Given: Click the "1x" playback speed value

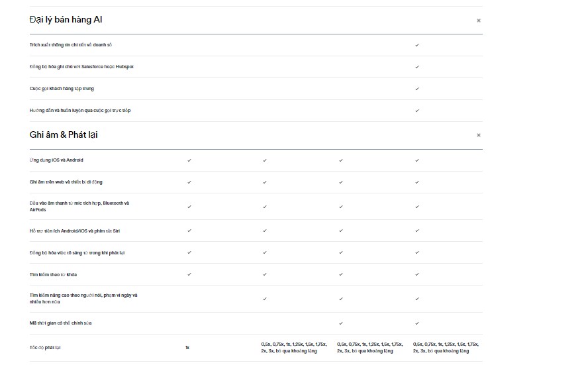Looking at the screenshot, I should click(187, 347).
